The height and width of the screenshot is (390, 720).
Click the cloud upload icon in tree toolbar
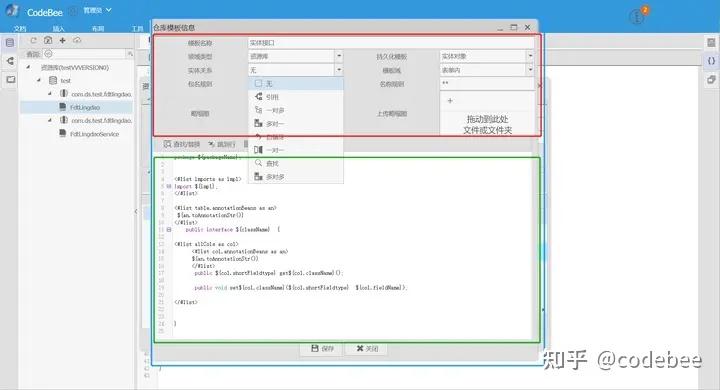click(x=77, y=40)
